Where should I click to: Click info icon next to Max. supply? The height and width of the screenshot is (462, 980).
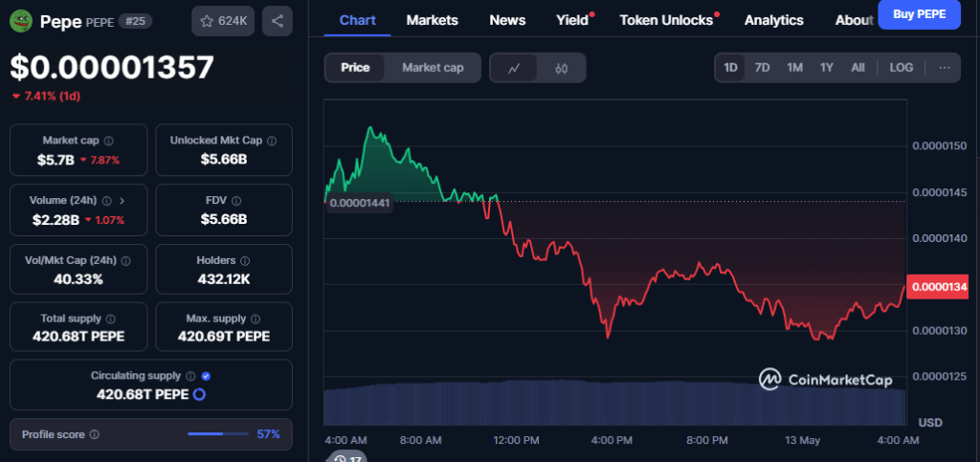tap(256, 319)
